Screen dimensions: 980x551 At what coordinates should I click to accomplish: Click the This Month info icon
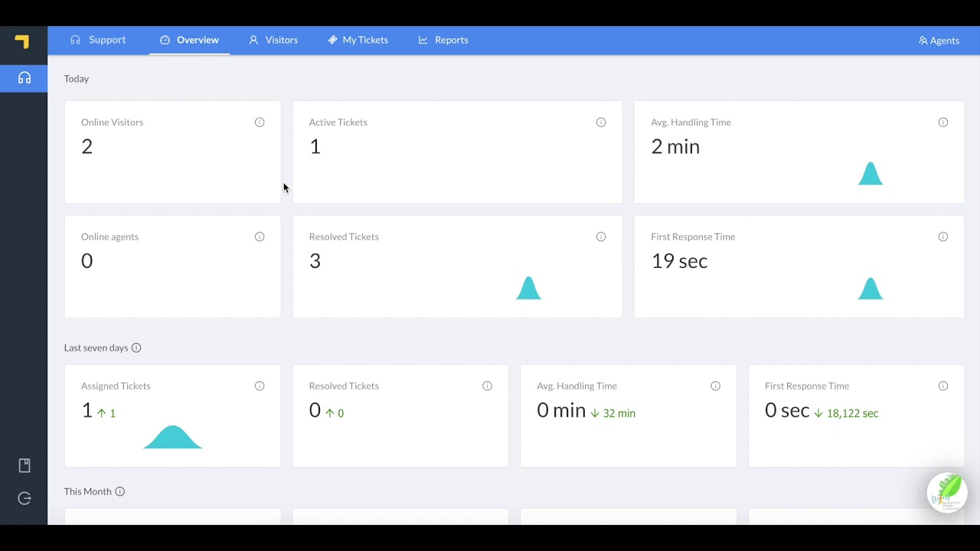tap(120, 491)
